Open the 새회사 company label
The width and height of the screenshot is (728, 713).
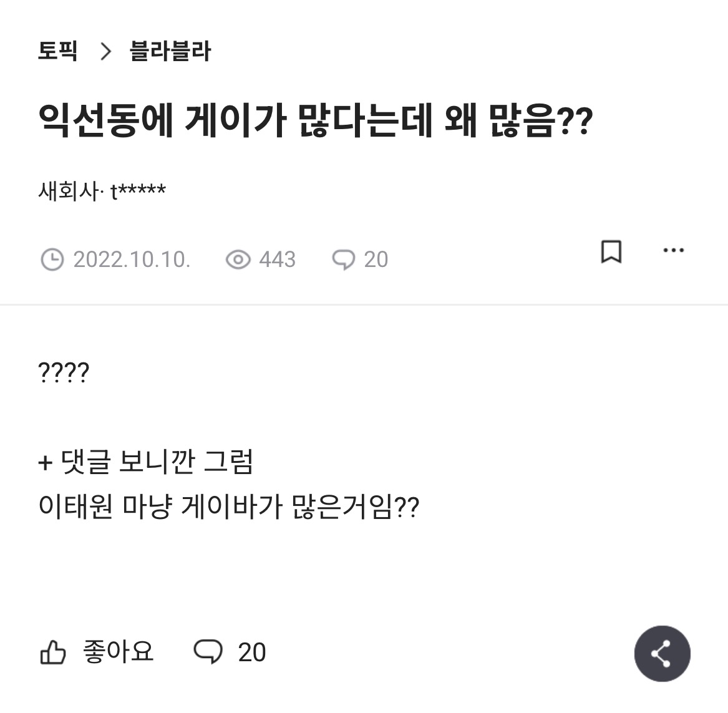point(67,191)
